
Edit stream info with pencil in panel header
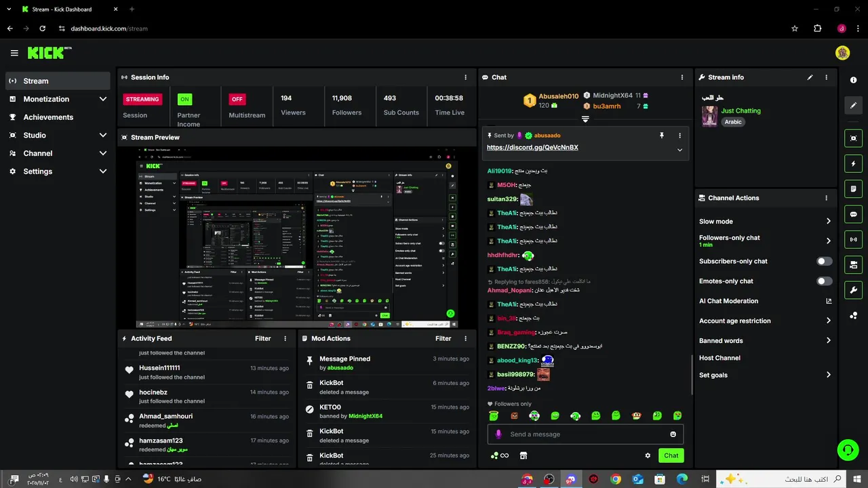point(810,77)
